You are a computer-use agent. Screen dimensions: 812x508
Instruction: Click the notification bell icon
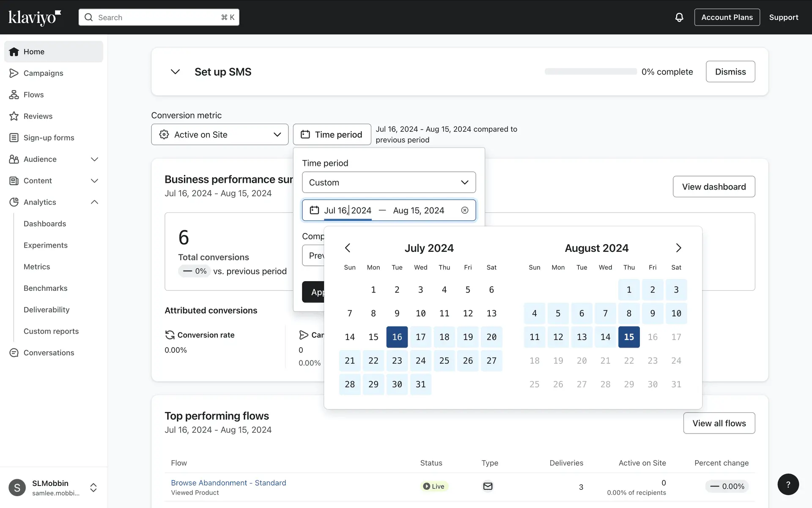(x=679, y=17)
